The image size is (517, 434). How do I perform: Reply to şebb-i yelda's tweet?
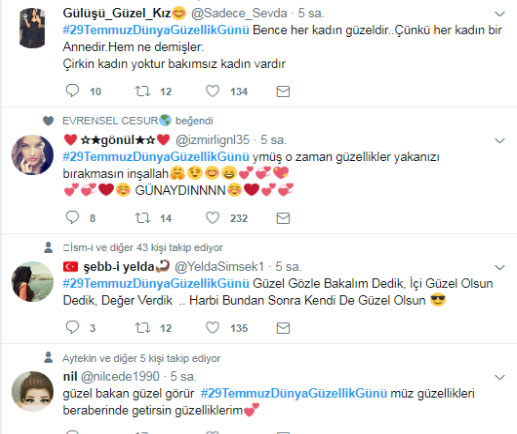click(72, 328)
